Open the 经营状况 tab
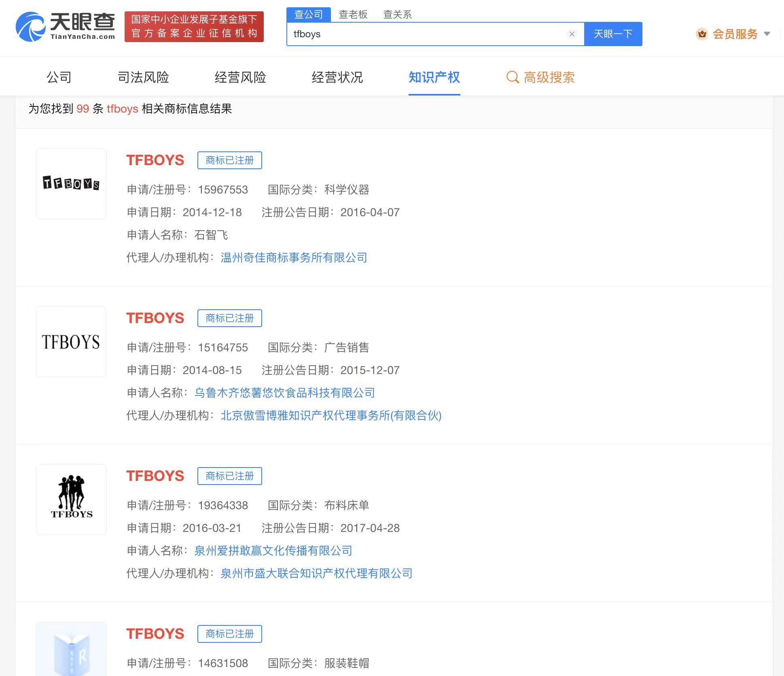The width and height of the screenshot is (784, 676). (337, 77)
